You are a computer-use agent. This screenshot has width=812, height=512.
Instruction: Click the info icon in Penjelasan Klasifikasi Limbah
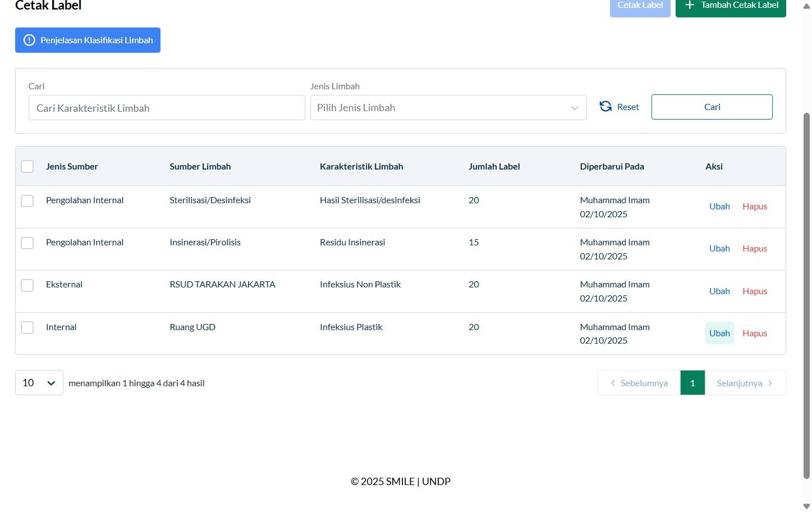29,40
